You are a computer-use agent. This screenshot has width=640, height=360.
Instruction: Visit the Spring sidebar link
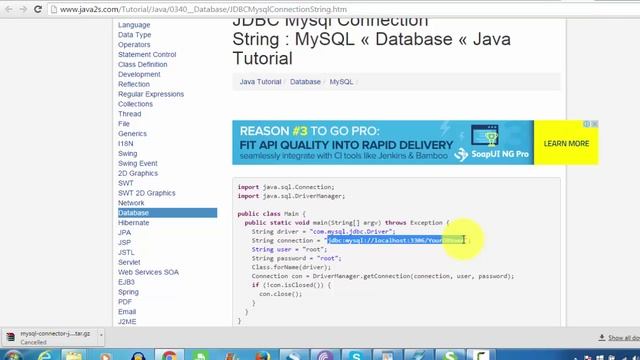(x=128, y=292)
